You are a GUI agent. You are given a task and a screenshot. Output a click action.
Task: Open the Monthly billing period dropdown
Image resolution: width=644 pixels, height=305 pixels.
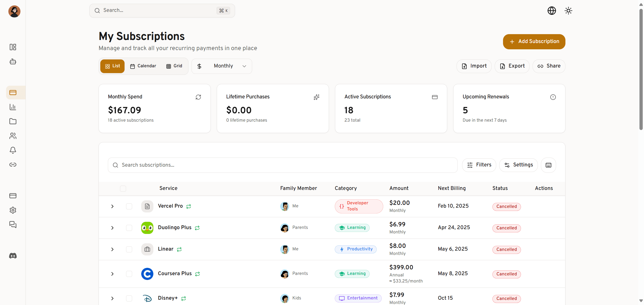pyautogui.click(x=222, y=66)
